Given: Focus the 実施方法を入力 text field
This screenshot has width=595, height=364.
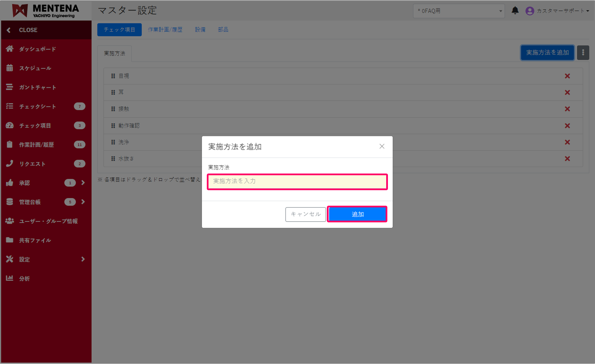Looking at the screenshot, I should pos(297,181).
